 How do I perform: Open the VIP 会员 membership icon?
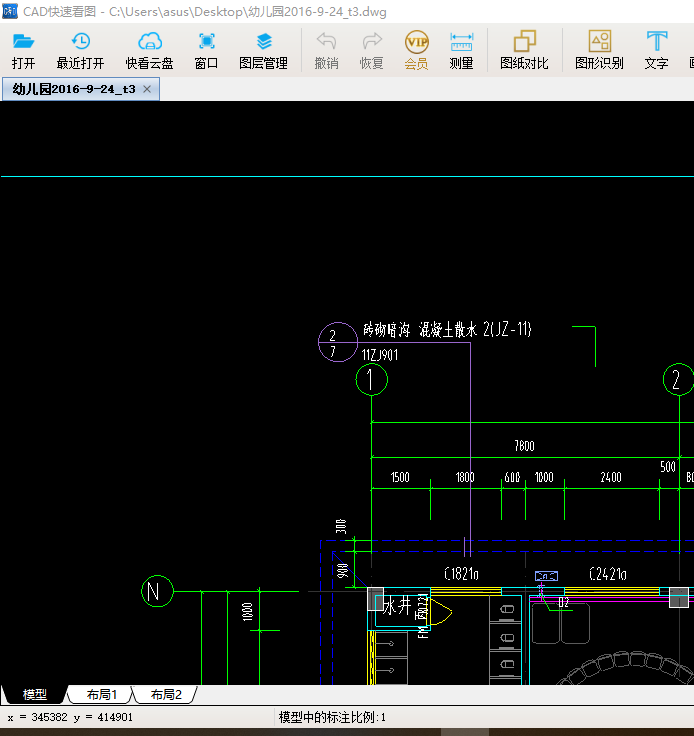pos(416,50)
